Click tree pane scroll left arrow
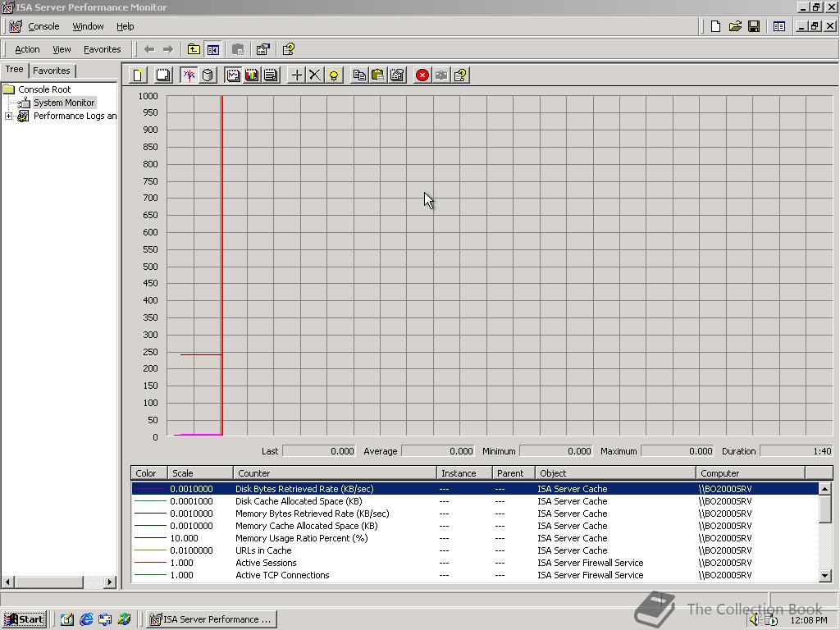Image resolution: width=840 pixels, height=630 pixels. point(7,582)
